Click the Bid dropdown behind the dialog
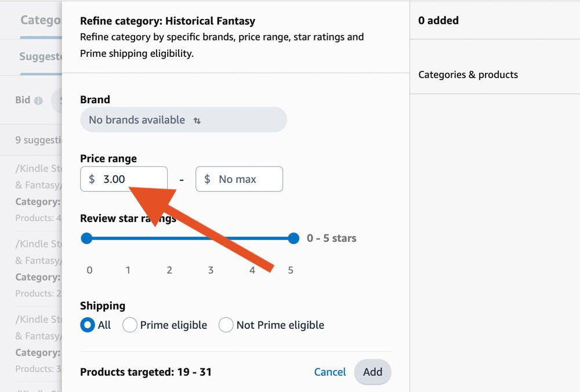Viewport: 580px width, 392px height. pos(57,101)
